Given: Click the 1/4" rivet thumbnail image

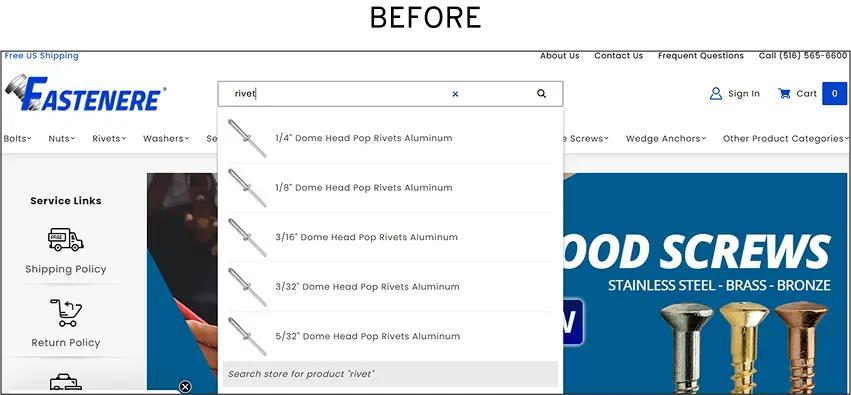Looking at the screenshot, I should point(247,138).
